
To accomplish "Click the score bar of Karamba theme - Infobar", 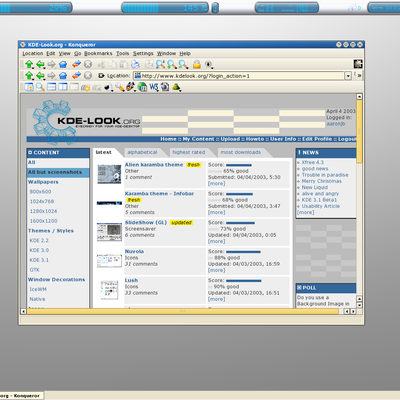I will click(x=239, y=194).
